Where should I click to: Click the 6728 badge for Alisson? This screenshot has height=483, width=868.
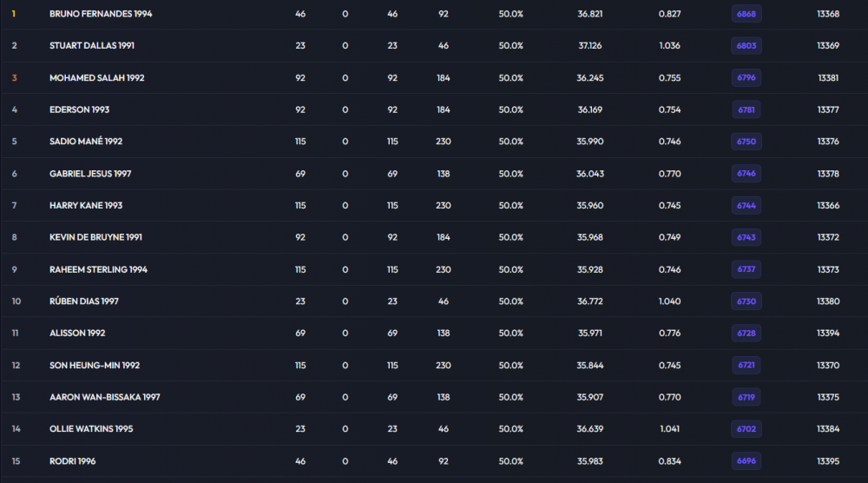tap(746, 333)
